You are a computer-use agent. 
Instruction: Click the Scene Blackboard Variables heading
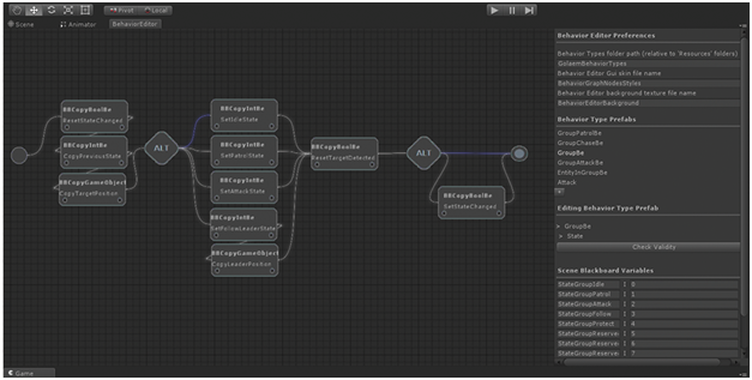[x=605, y=271]
